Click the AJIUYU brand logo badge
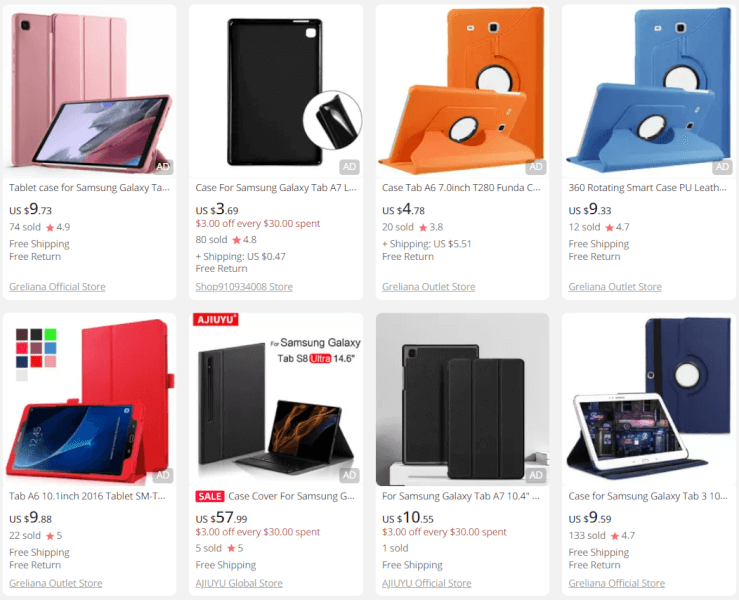Viewport: 739px width, 600px height. (215, 320)
